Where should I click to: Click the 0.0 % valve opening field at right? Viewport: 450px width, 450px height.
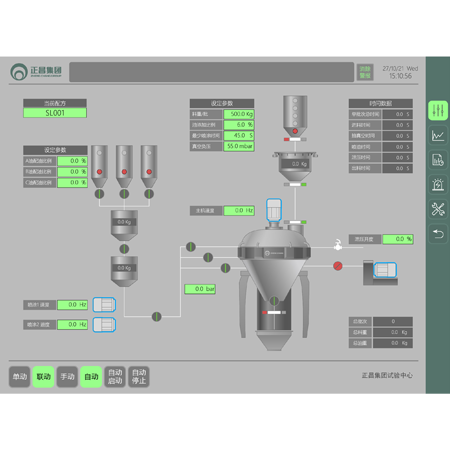point(398,239)
